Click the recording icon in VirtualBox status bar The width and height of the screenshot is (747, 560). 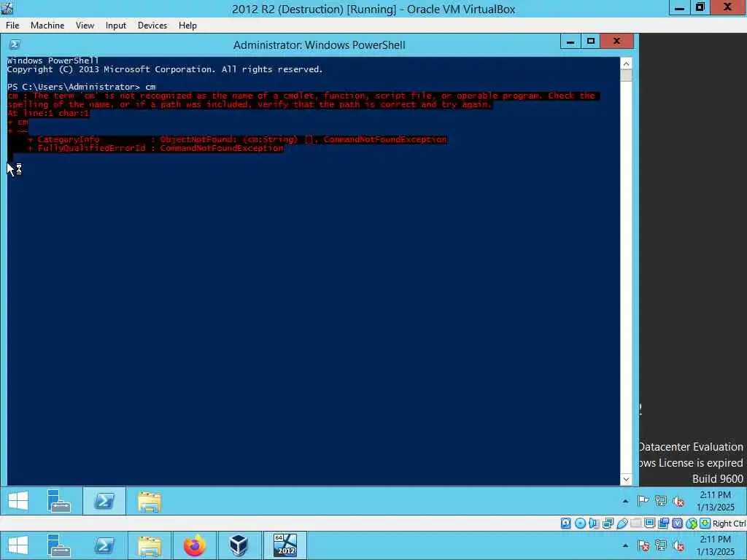click(663, 524)
